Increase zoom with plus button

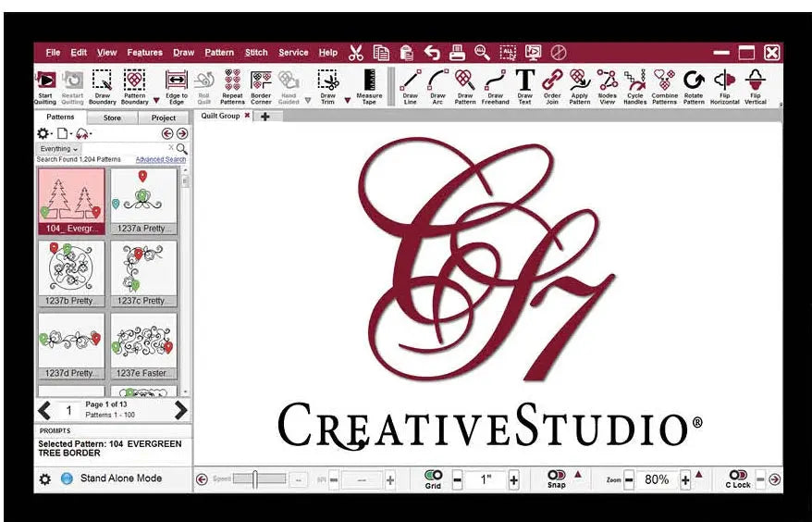tap(685, 480)
